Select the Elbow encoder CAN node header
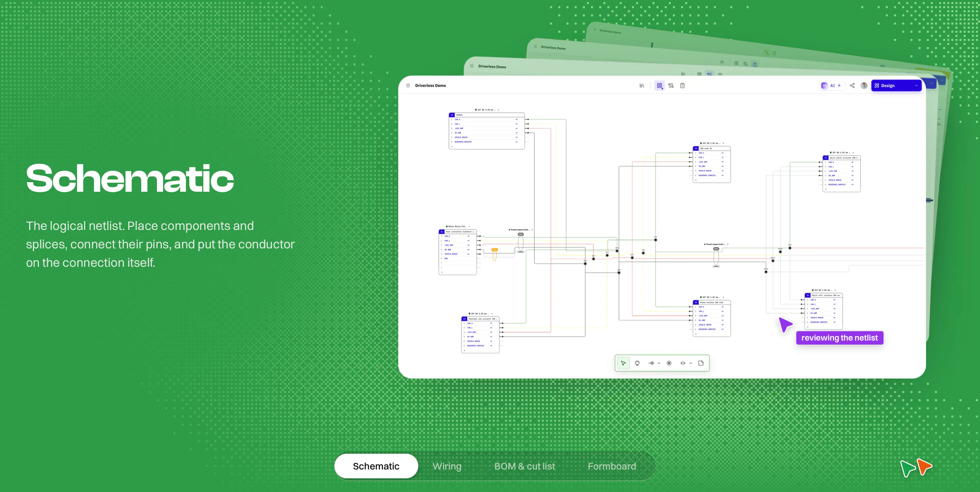Image resolution: width=980 pixels, height=492 pixels. pyautogui.click(x=711, y=303)
